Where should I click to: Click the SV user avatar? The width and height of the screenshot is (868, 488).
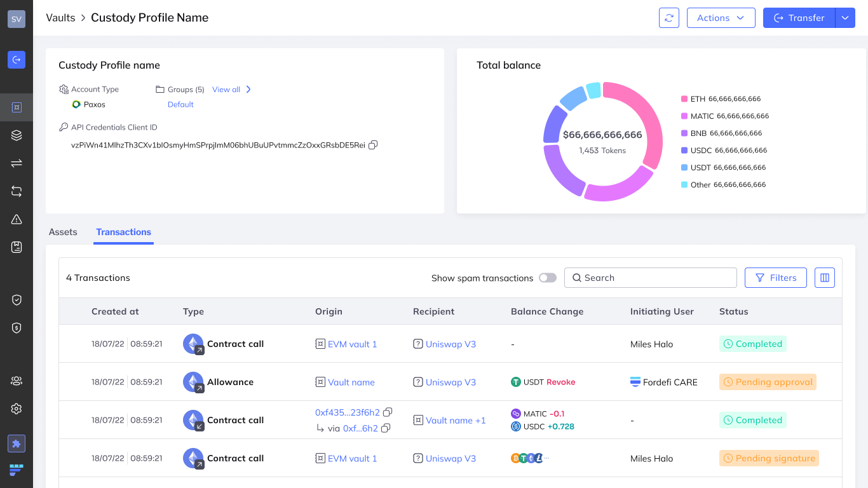click(x=17, y=19)
